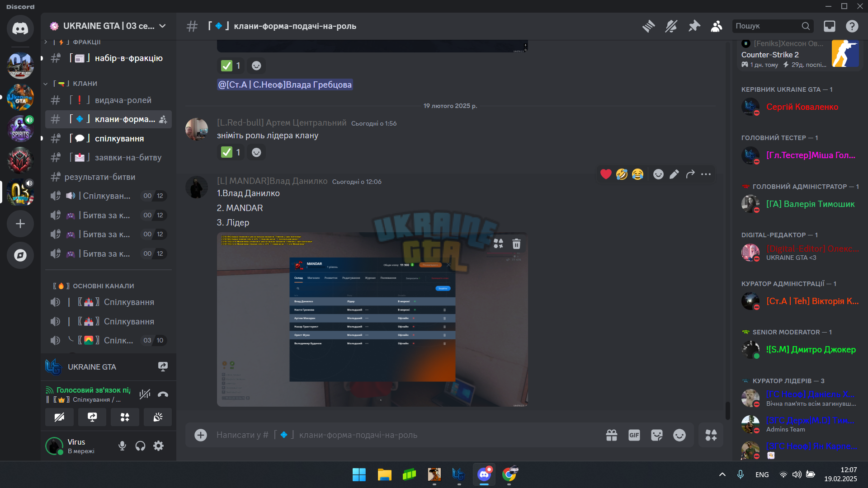Open UKRAINE GTA server dropdown menu
868x488 pixels.
tap(108, 26)
